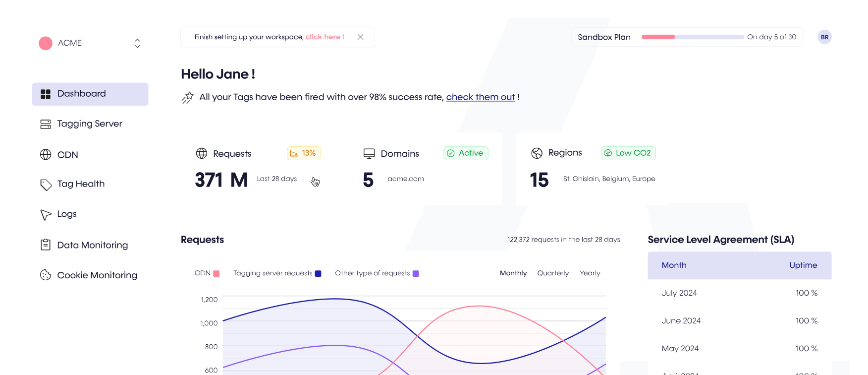Follow the 'click here !' setup link
The height and width of the screenshot is (375, 868).
(x=325, y=37)
